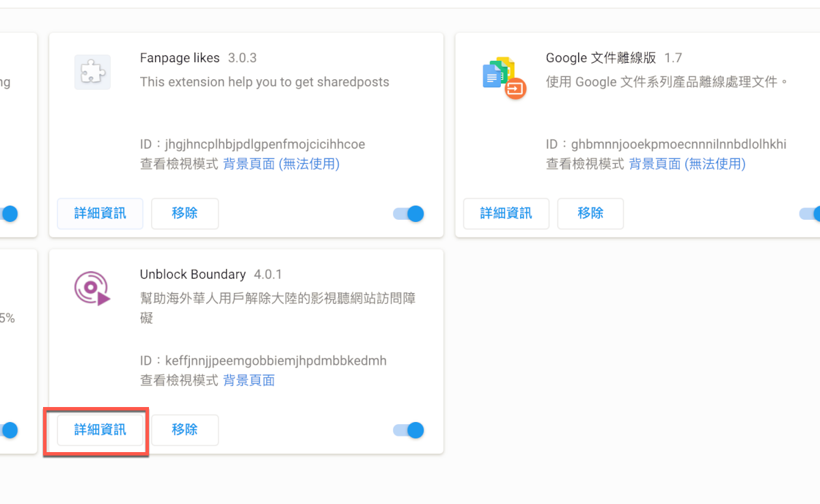Open 詳細資訊 for Fanpage likes

coord(100,214)
